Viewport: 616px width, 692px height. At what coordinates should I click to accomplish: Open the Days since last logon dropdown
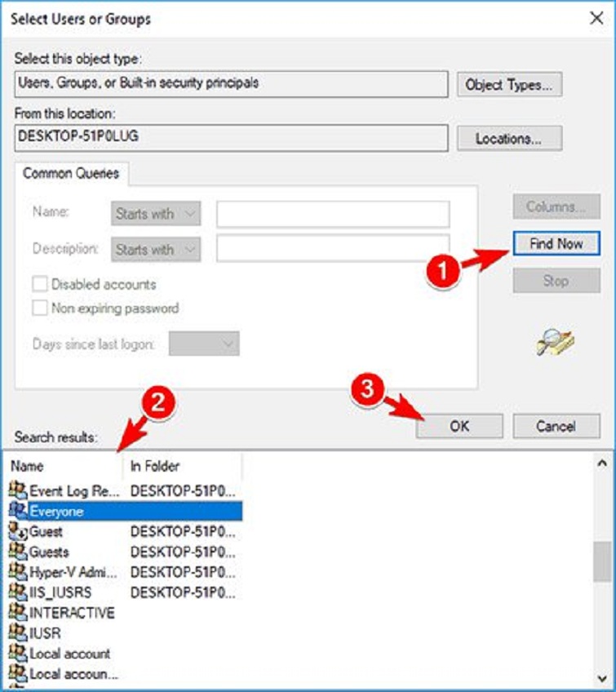coord(204,344)
